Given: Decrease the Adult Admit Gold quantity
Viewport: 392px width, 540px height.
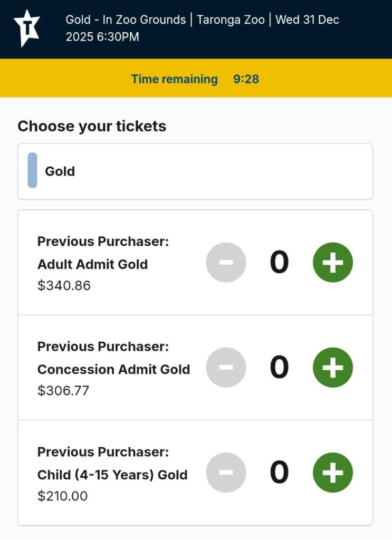Looking at the screenshot, I should 226,263.
